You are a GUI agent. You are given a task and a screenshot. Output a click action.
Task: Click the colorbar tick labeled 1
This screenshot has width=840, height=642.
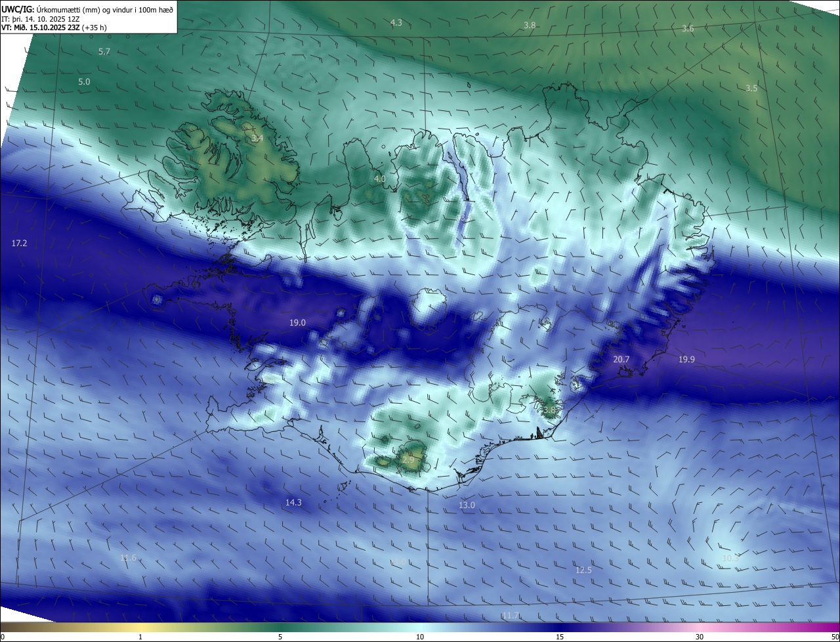coord(140,637)
